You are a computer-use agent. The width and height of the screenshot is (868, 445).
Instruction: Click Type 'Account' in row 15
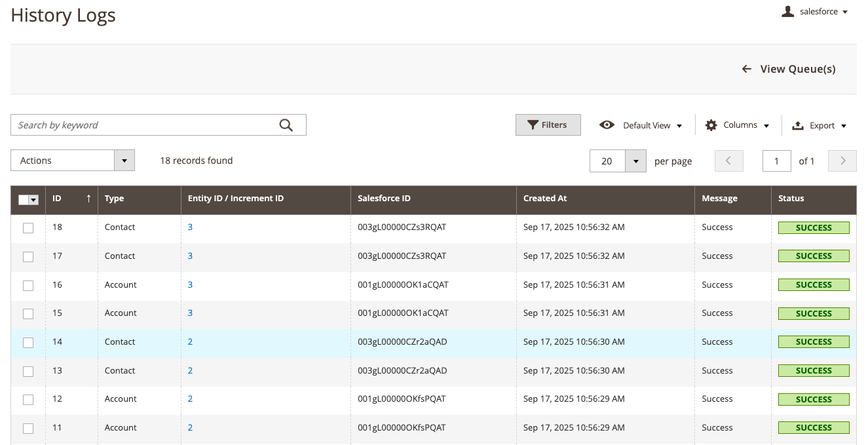121,313
